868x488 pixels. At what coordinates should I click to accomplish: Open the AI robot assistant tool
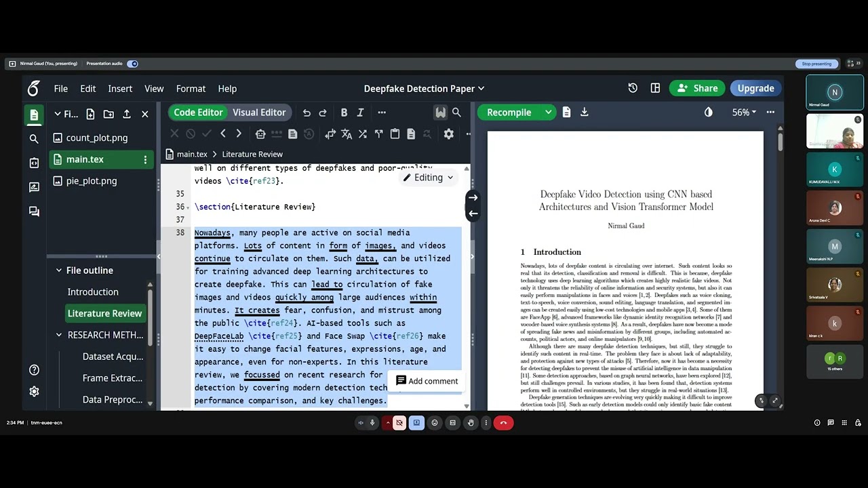click(260, 134)
